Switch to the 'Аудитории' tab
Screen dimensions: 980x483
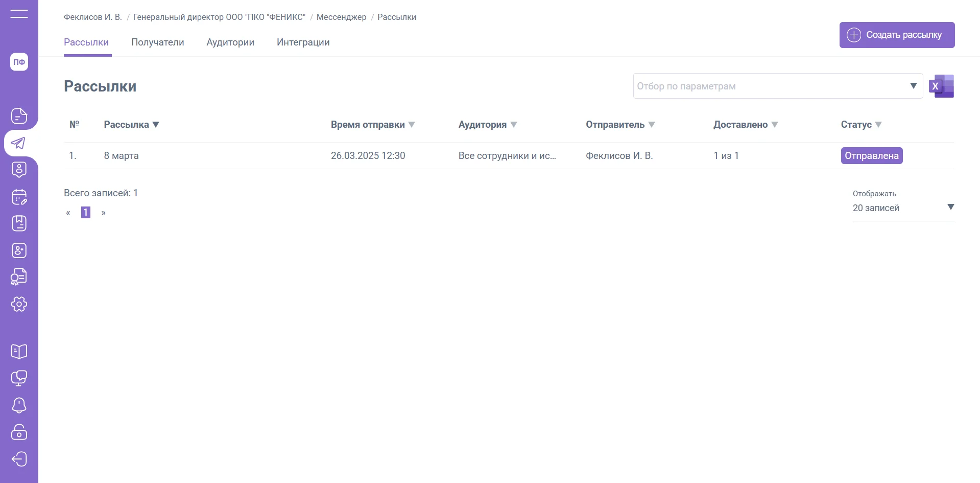[x=230, y=42]
